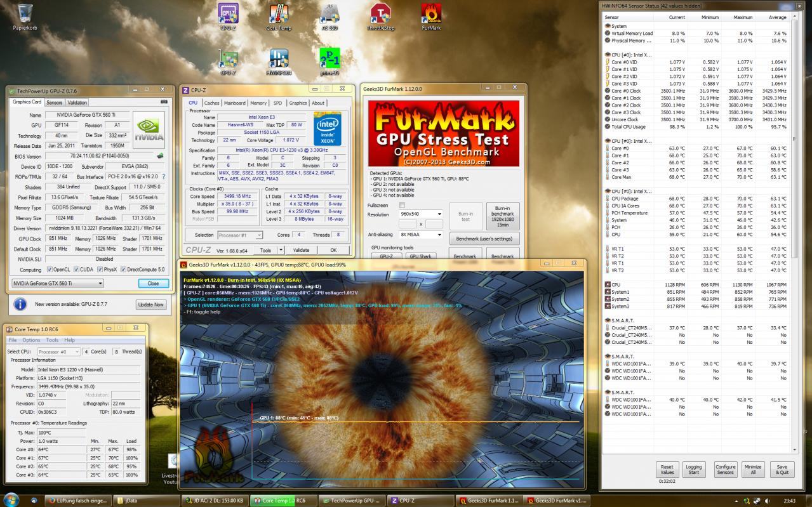The image size is (812, 507).
Task: Click the GPU-Z update info icon
Action: pyautogui.click(x=20, y=304)
